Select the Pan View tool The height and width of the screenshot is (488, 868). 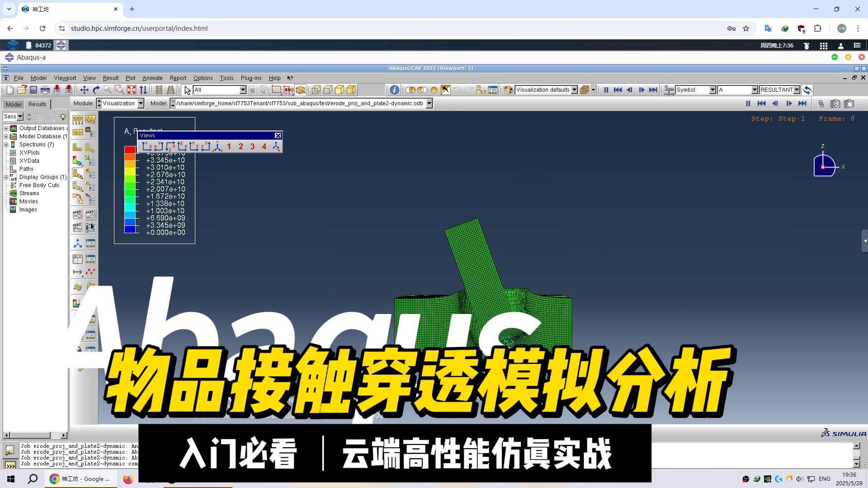(x=84, y=90)
